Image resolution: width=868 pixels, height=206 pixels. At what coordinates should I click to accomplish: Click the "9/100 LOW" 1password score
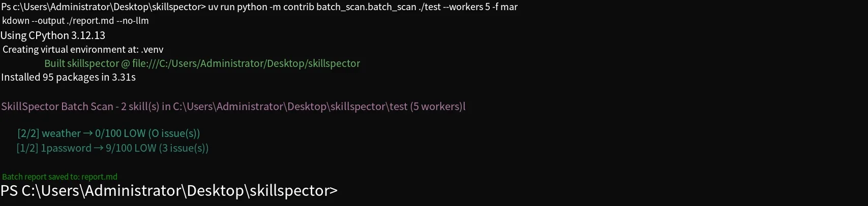click(x=131, y=148)
